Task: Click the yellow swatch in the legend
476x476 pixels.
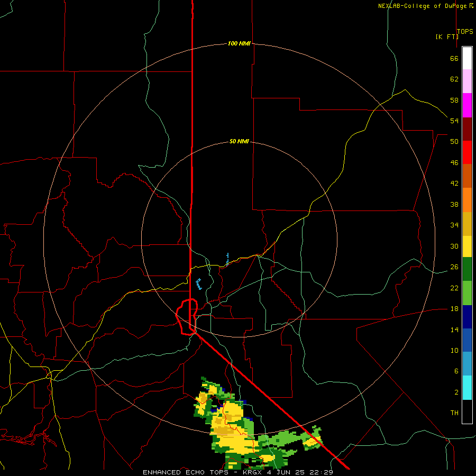Action: pyautogui.click(x=467, y=246)
